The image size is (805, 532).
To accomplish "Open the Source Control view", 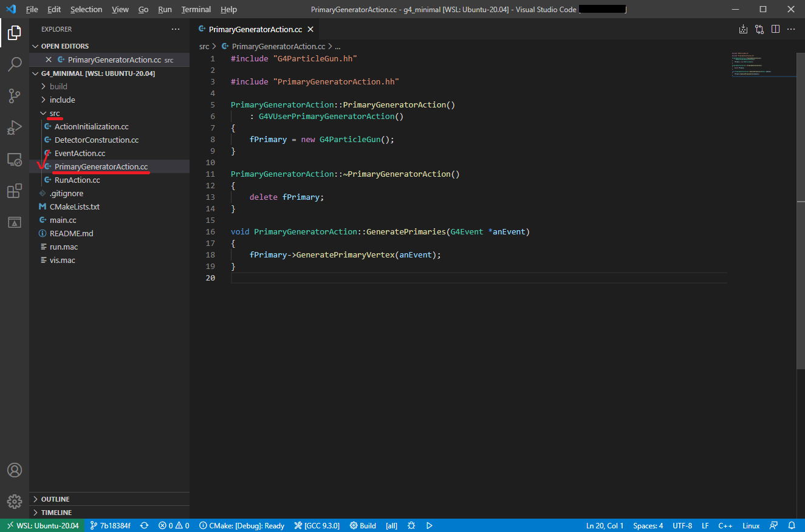I will [x=15, y=96].
